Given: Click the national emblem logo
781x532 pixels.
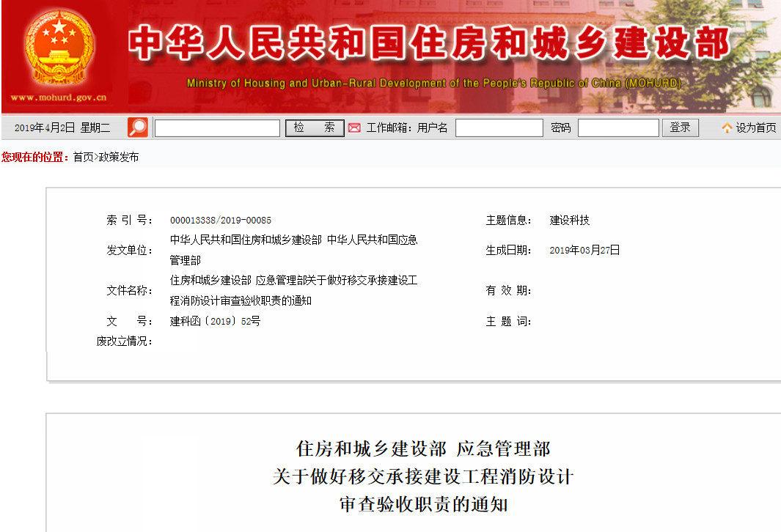Looking at the screenshot, I should click(59, 48).
